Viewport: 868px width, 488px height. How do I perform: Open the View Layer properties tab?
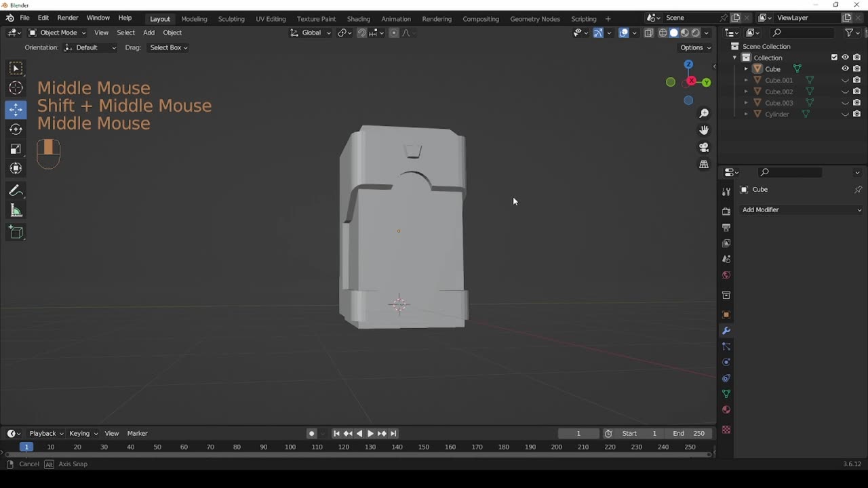point(726,243)
